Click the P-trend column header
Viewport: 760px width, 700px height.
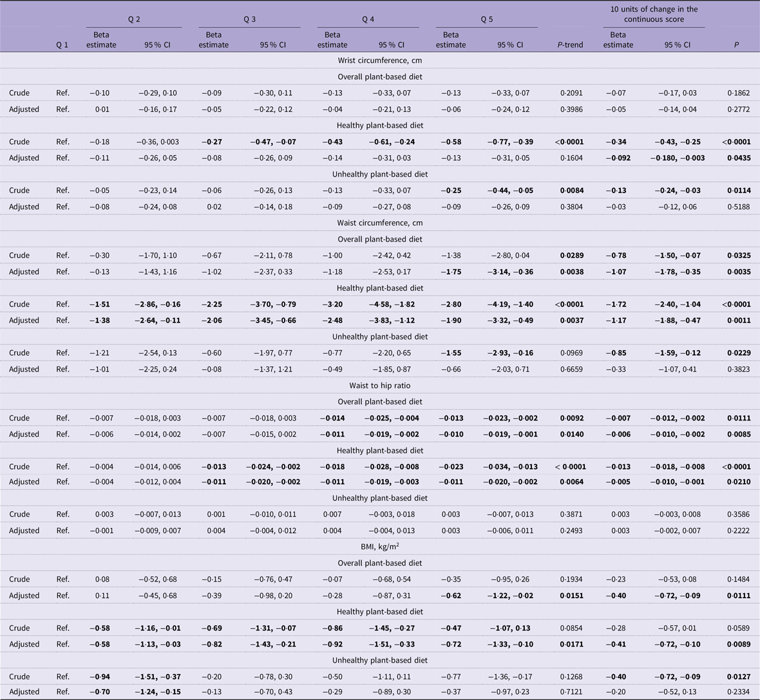pos(571,44)
